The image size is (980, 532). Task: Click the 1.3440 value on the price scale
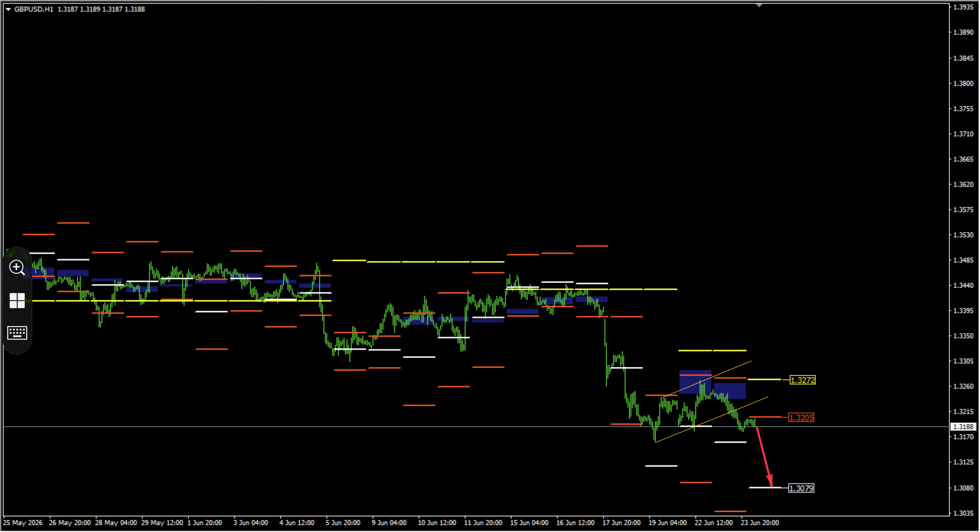pos(963,286)
